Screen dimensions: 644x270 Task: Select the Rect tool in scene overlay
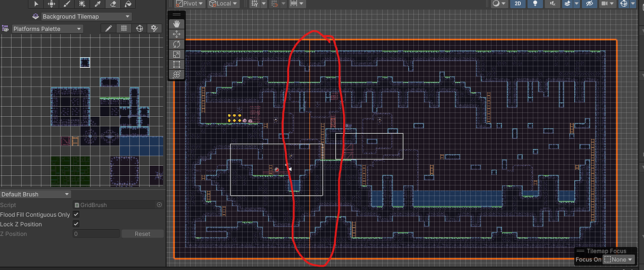tap(177, 65)
